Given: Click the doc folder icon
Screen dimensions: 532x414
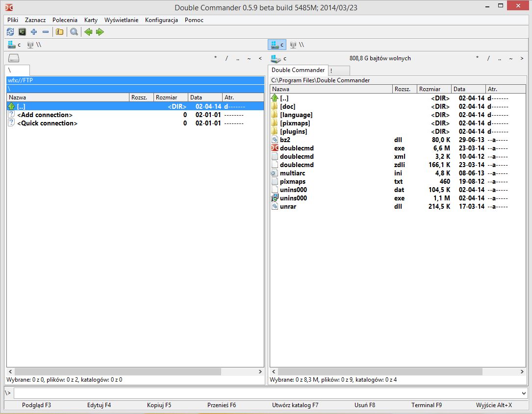Looking at the screenshot, I should point(275,106).
